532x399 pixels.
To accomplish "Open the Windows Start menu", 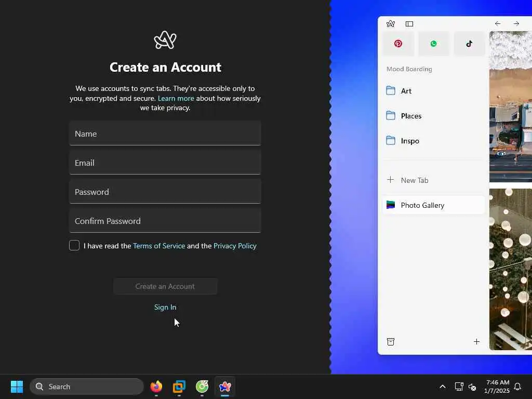I will (x=17, y=387).
